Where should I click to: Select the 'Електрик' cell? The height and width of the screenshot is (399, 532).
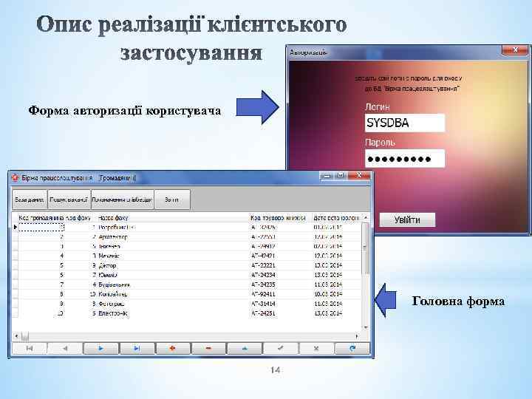(x=113, y=313)
